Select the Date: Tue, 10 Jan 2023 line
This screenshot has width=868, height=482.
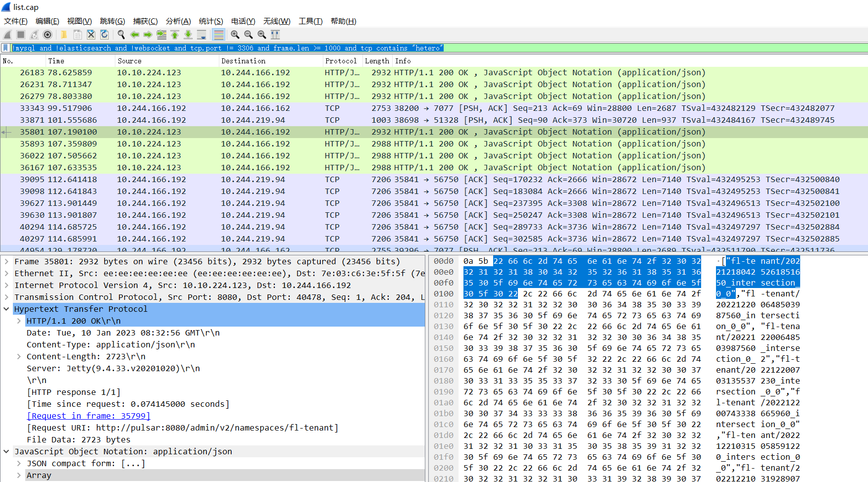(123, 333)
